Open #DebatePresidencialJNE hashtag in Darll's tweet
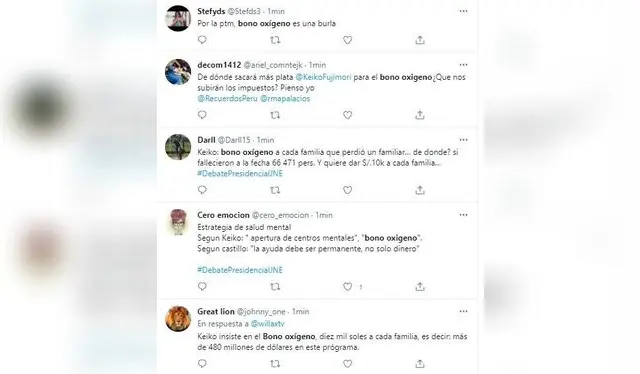640x374 pixels. 240,174
